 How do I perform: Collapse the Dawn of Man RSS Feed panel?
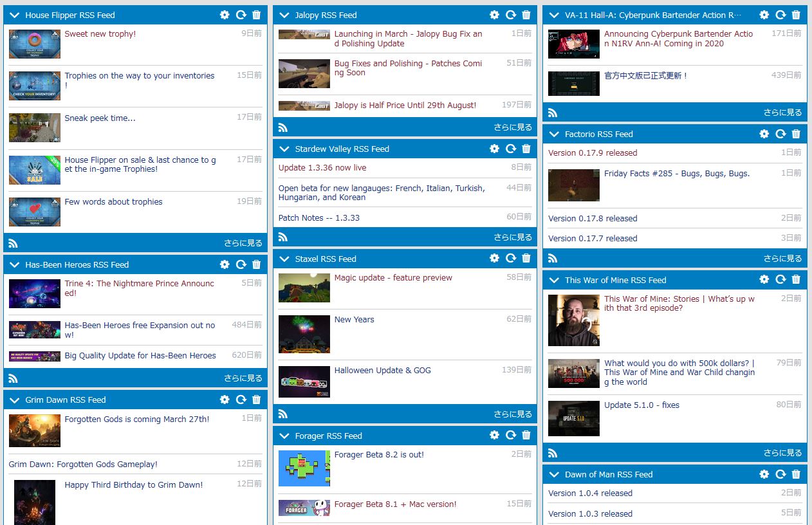(554, 474)
